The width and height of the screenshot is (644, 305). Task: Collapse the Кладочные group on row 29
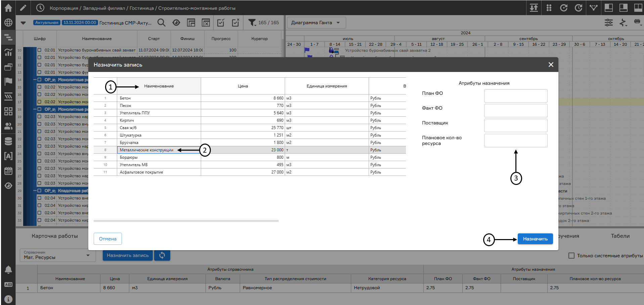pyautogui.click(x=35, y=191)
